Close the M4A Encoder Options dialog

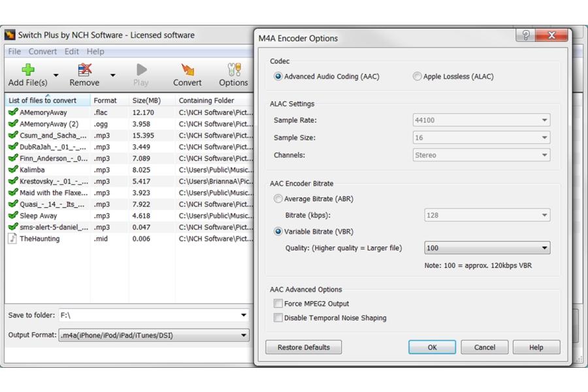pyautogui.click(x=551, y=35)
